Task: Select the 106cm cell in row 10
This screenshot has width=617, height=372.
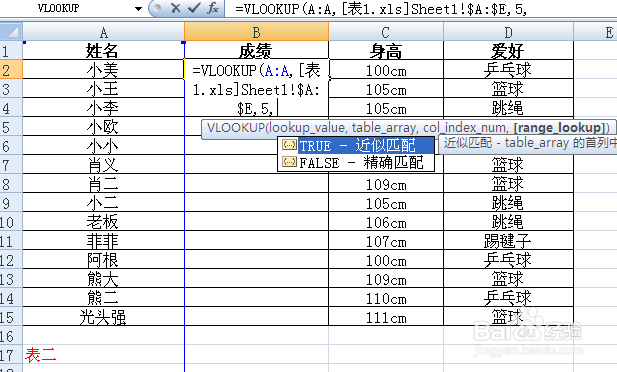Action: [386, 222]
